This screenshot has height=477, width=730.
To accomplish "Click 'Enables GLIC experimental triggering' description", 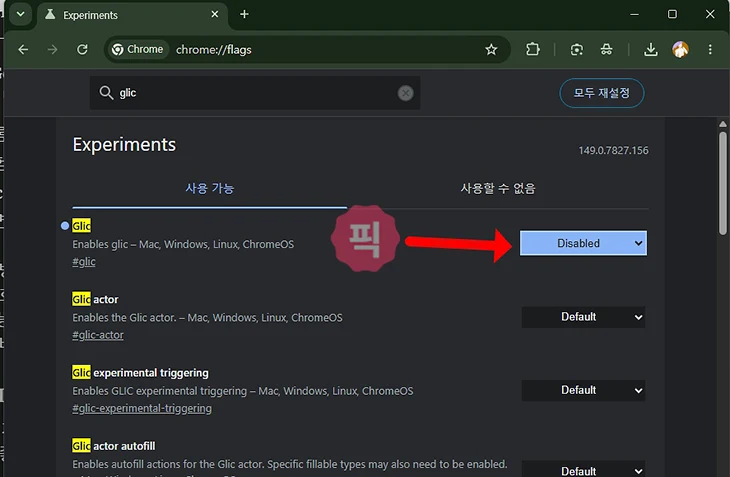I will 243,391.
